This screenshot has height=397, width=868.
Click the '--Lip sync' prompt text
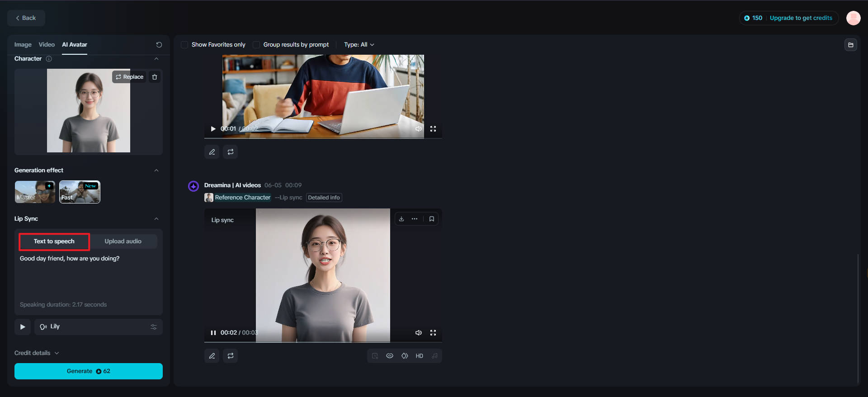coord(288,198)
